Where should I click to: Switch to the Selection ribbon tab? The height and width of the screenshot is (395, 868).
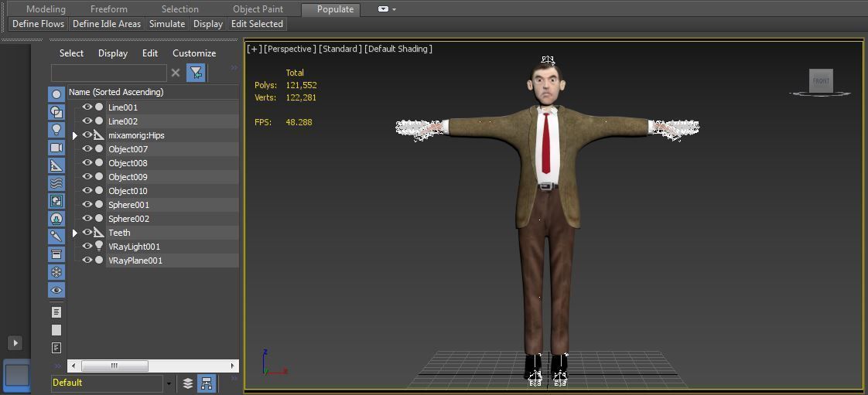180,9
